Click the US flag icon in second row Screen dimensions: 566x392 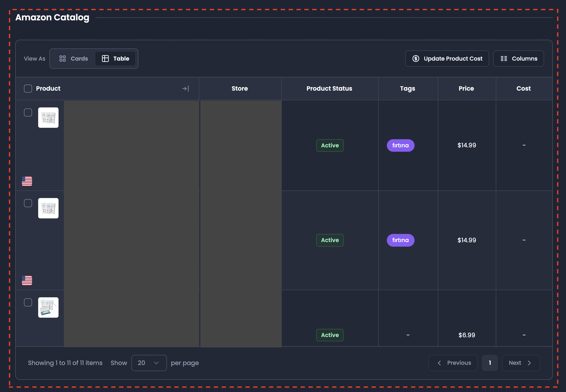click(27, 281)
